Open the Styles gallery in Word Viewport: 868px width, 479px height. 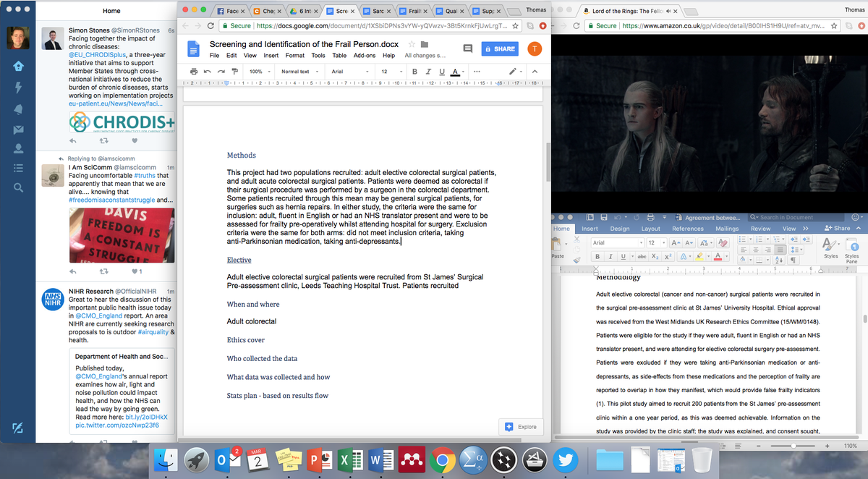[831, 247]
